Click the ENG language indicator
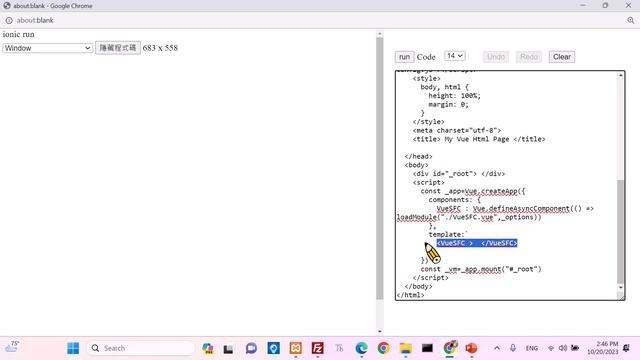 [531, 348]
